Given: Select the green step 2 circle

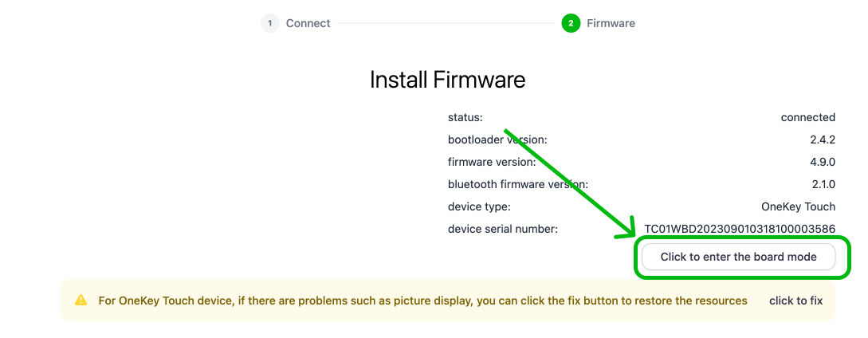Looking at the screenshot, I should pyautogui.click(x=570, y=23).
